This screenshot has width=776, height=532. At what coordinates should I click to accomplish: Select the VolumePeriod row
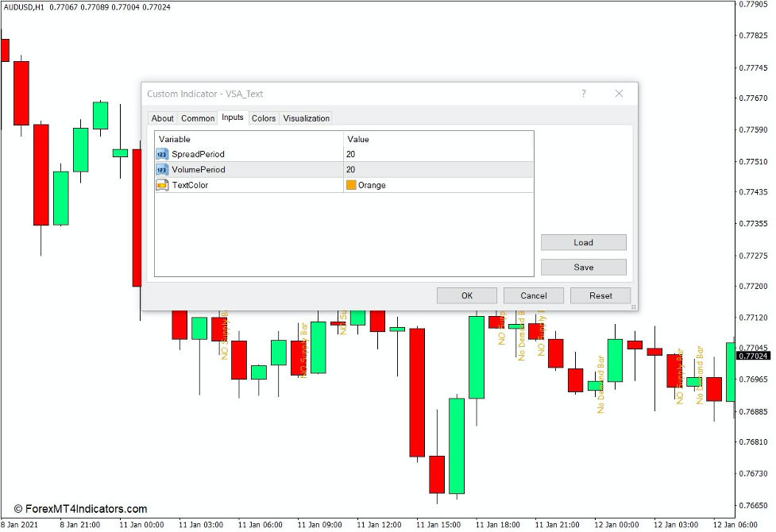(x=238, y=169)
